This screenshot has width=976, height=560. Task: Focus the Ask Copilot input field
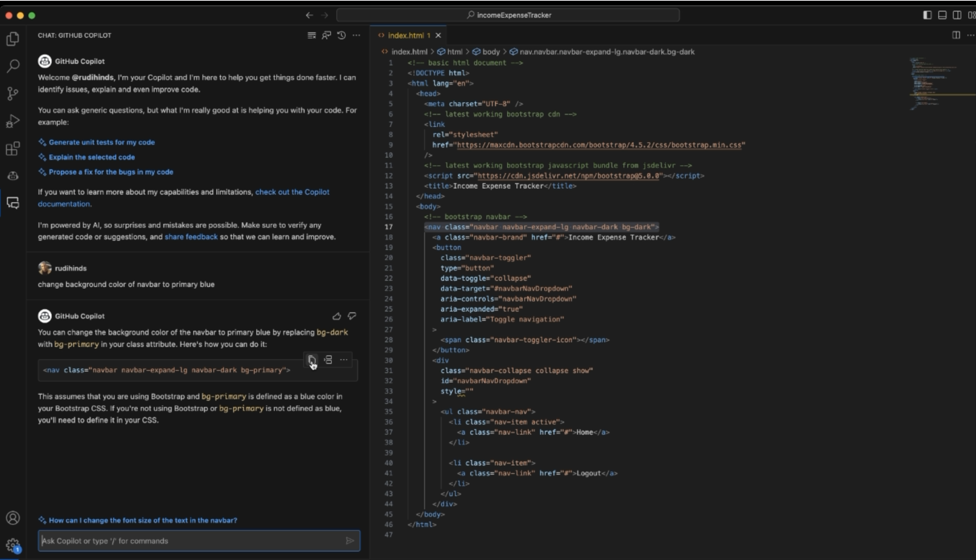192,541
